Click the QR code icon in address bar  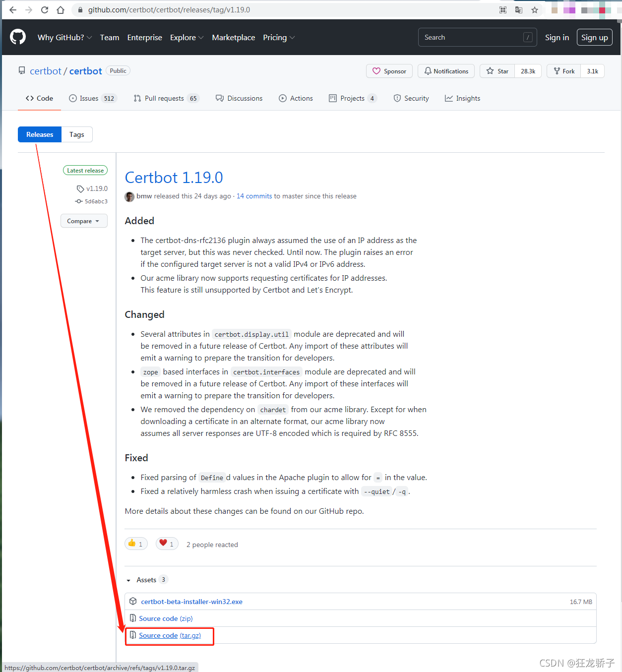click(x=503, y=10)
